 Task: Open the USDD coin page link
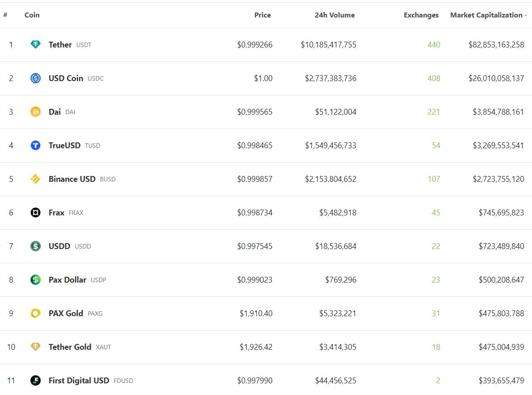pyautogui.click(x=60, y=246)
